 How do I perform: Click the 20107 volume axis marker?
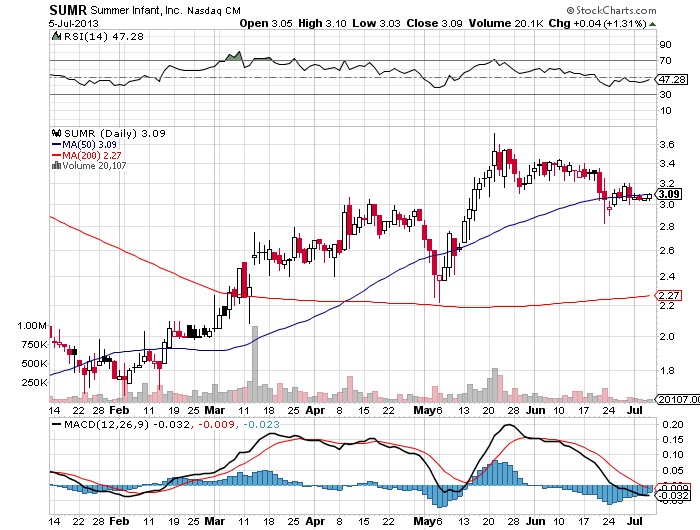click(x=678, y=399)
